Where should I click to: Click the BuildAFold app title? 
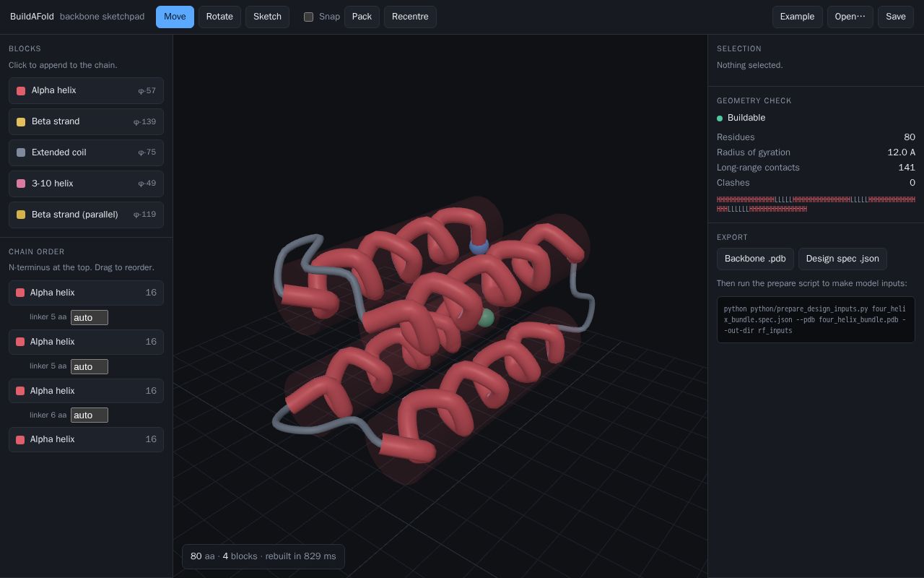tap(32, 17)
